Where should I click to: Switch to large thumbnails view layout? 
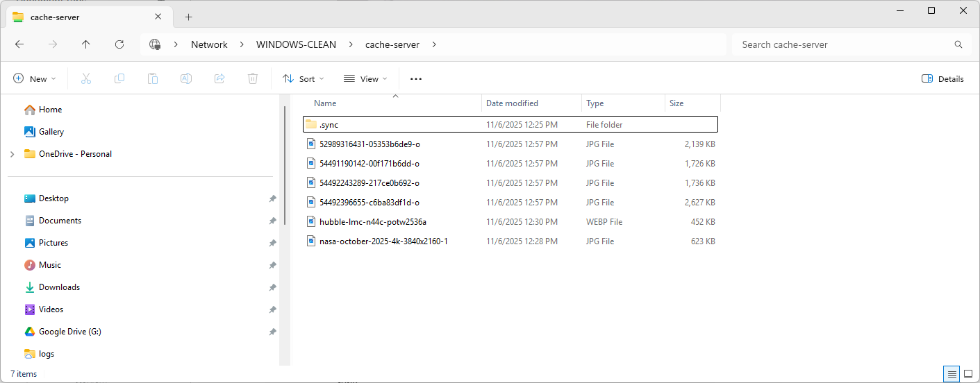pos(968,374)
